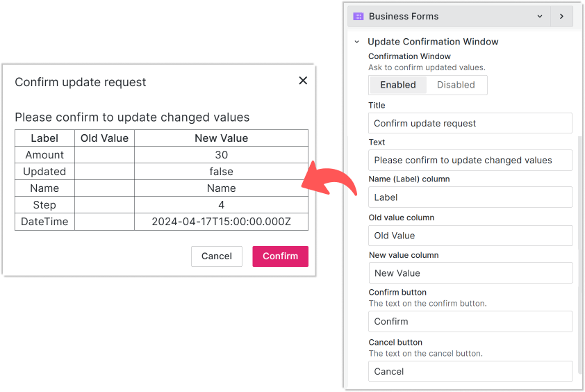Viewport: 585px width, 392px height.
Task: Open the Business Forms header dropdown chevron
Action: pos(540,16)
